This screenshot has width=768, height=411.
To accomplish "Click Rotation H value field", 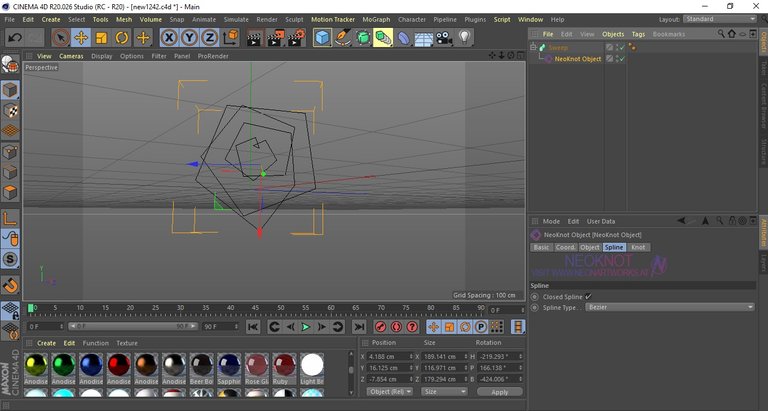I will coord(500,357).
